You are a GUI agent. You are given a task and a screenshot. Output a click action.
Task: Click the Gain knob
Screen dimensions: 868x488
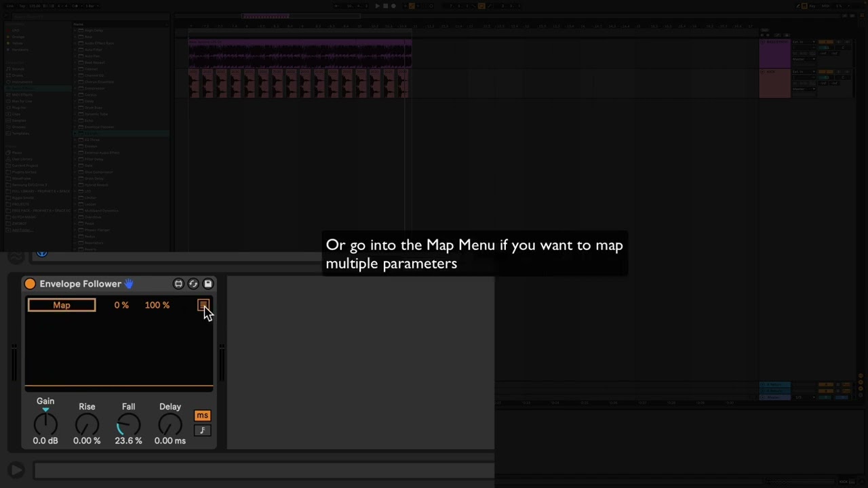coord(45,424)
